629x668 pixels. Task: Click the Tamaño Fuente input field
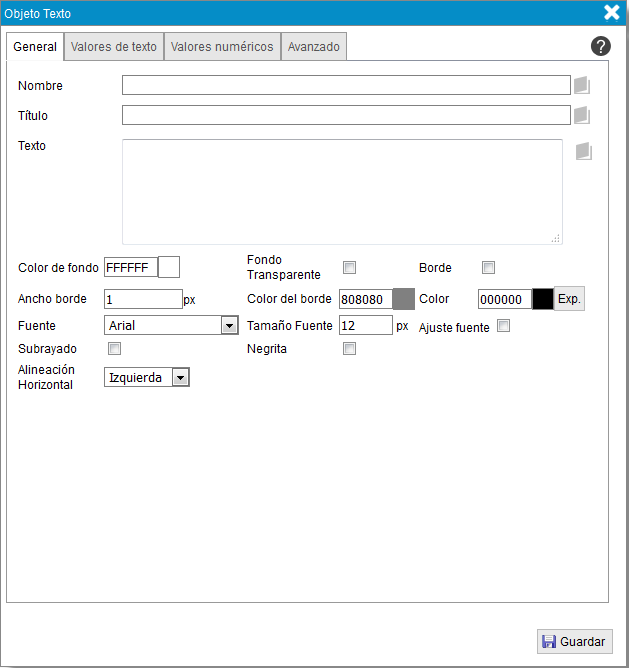pos(365,326)
